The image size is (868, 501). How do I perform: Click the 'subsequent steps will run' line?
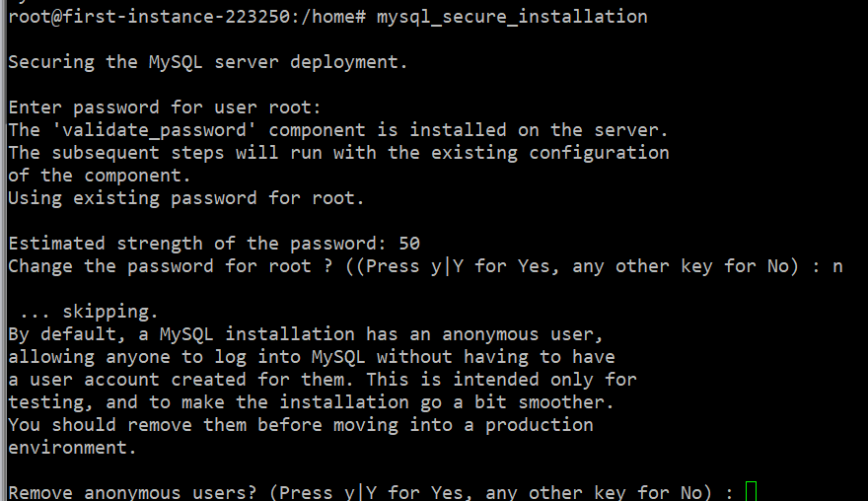pos(338,153)
